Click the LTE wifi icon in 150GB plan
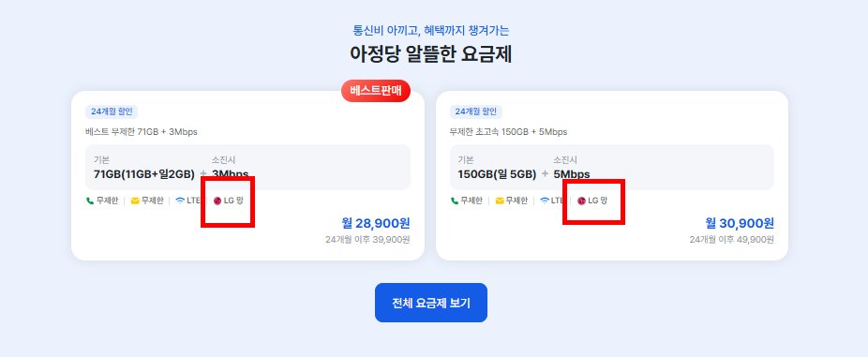Viewport: 868px width, 357px height. [x=545, y=201]
